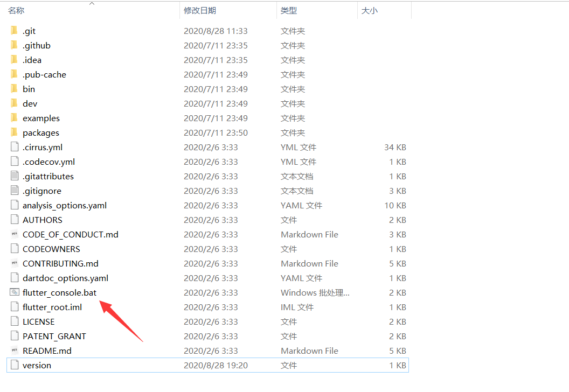Select the LICENSE file name

pos(38,321)
